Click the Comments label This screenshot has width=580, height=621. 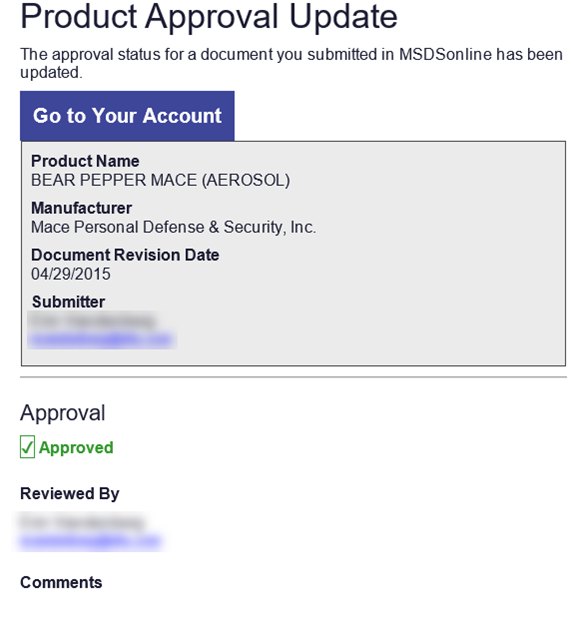(x=61, y=582)
